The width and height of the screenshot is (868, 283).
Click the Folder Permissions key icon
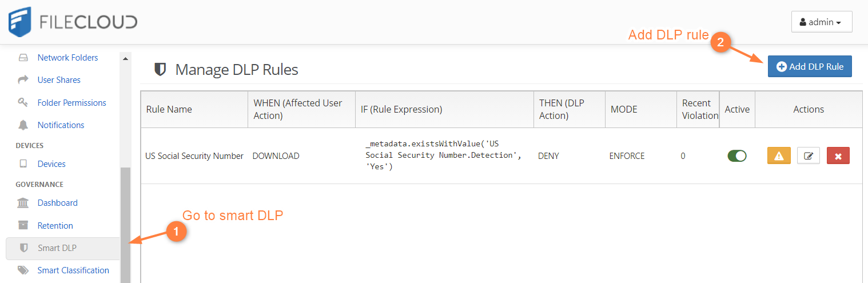coord(23,103)
